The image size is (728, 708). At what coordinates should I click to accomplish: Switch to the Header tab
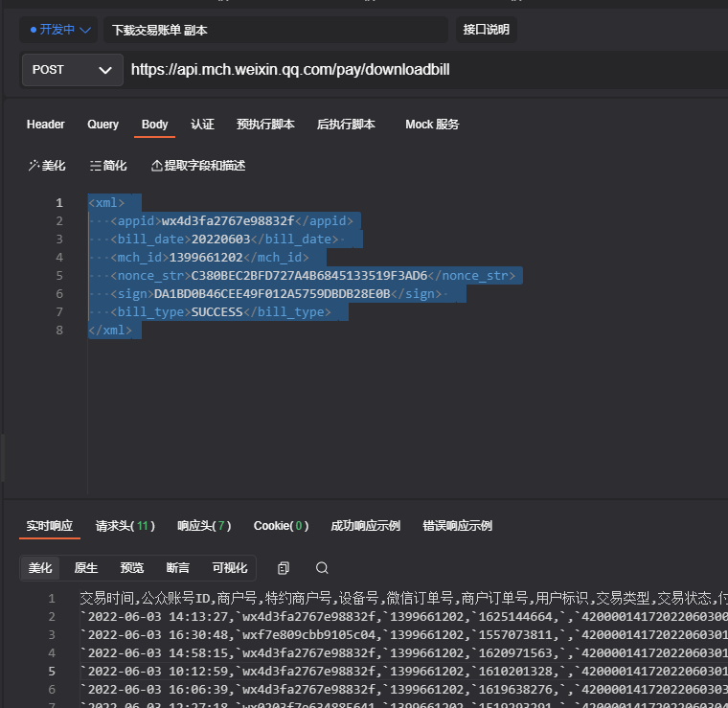point(46,125)
